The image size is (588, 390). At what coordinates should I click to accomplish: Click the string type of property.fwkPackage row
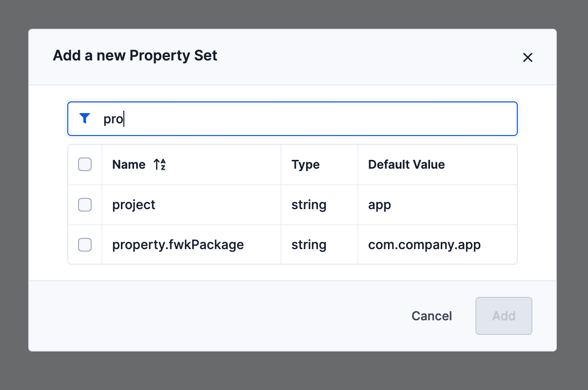(319, 245)
